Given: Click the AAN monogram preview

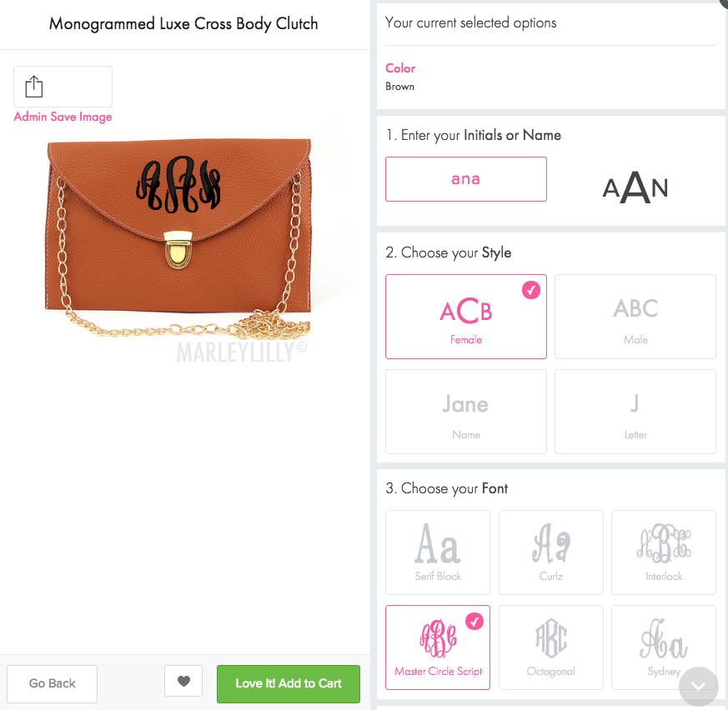Looking at the screenshot, I should pos(635,187).
